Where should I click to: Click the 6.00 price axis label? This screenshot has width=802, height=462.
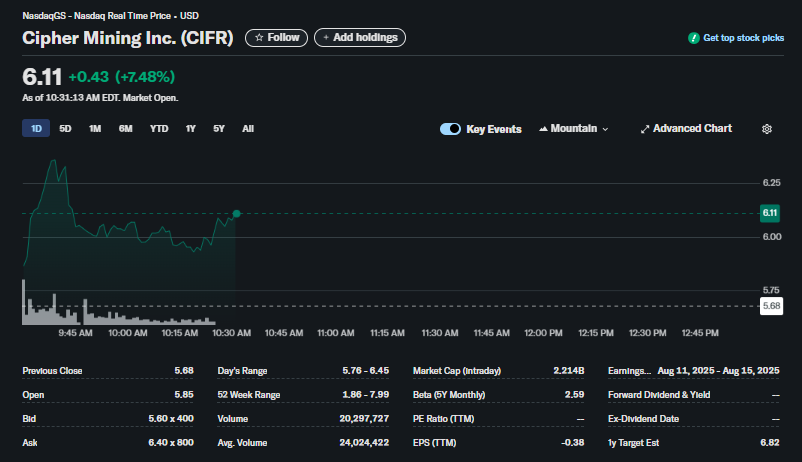[x=772, y=237]
